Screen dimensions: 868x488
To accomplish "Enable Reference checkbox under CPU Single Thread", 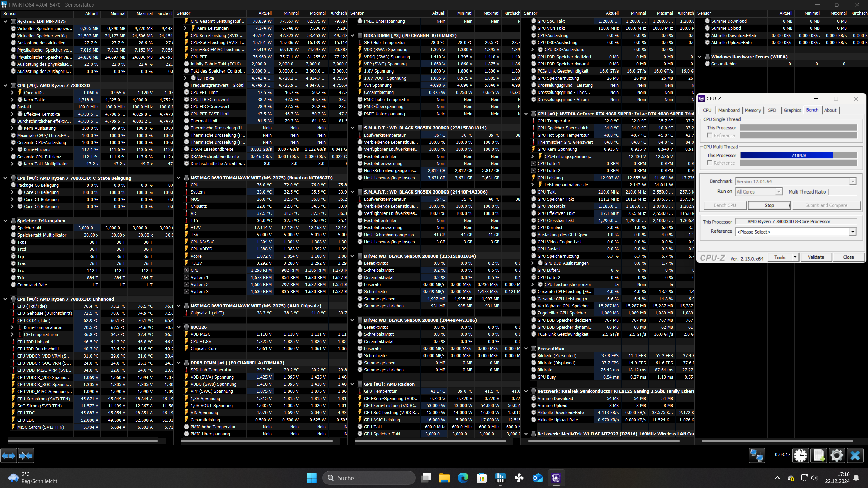I will (x=709, y=135).
